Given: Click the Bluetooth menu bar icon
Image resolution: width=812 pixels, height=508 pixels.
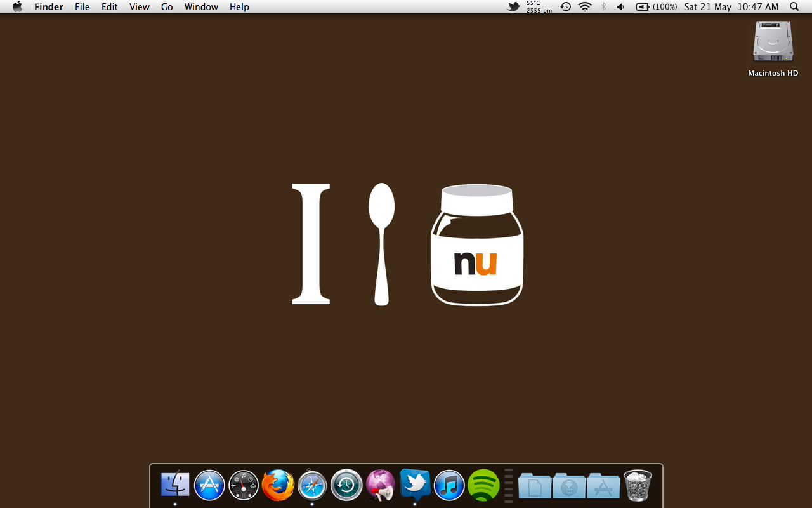Looking at the screenshot, I should (603, 7).
